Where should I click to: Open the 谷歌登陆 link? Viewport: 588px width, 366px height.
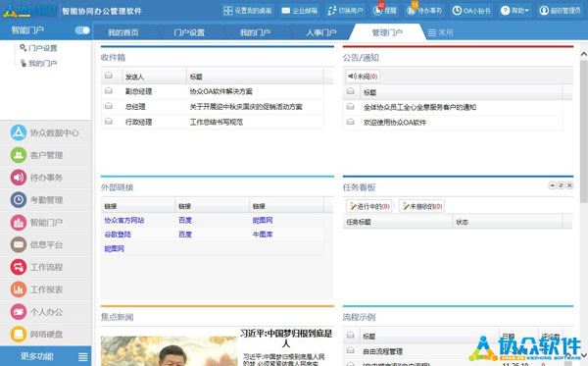[x=118, y=235]
